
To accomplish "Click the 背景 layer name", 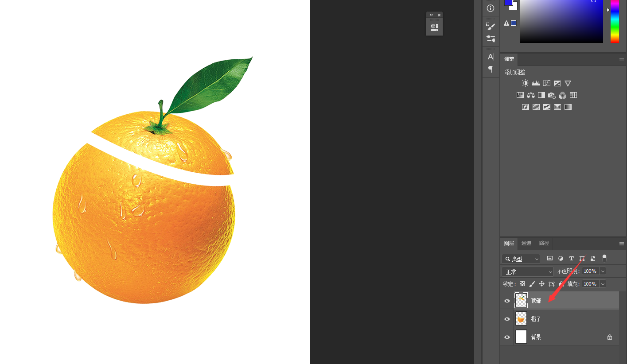I will pyautogui.click(x=536, y=337).
